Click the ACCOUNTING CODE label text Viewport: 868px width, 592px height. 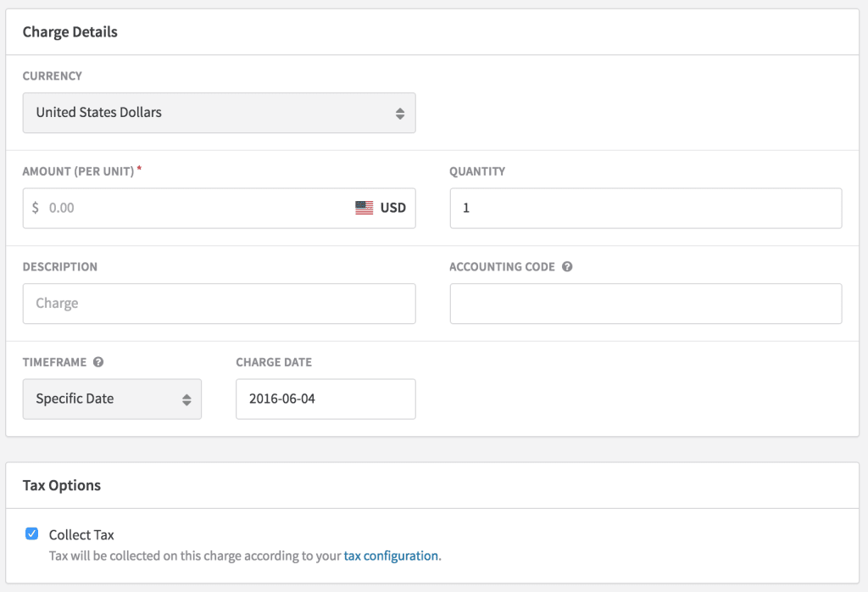(502, 267)
